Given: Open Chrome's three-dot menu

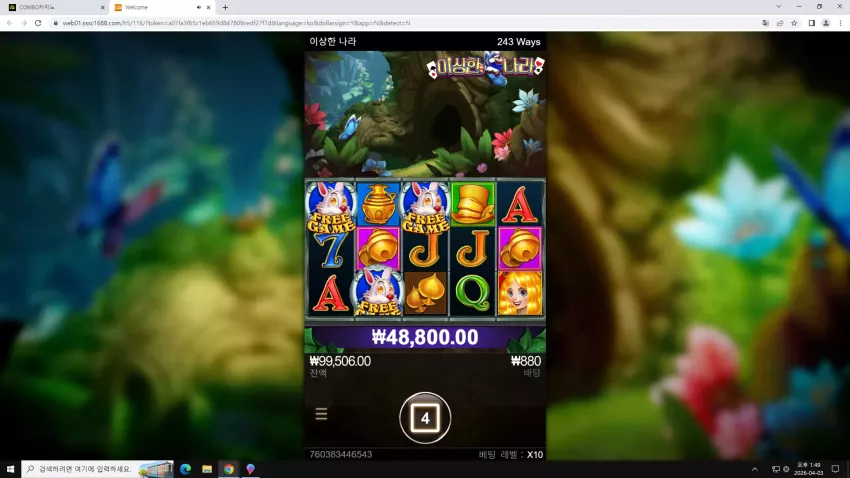Looking at the screenshot, I should tap(840, 23).
